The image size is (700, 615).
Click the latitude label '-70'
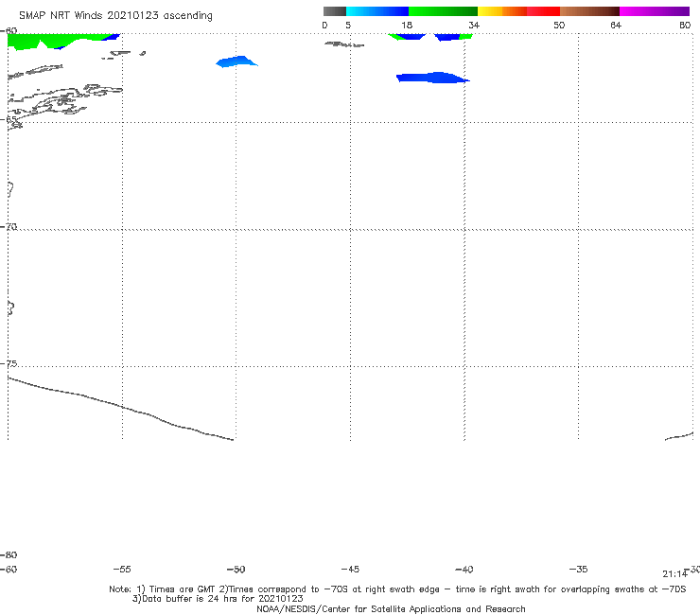pyautogui.click(x=9, y=227)
